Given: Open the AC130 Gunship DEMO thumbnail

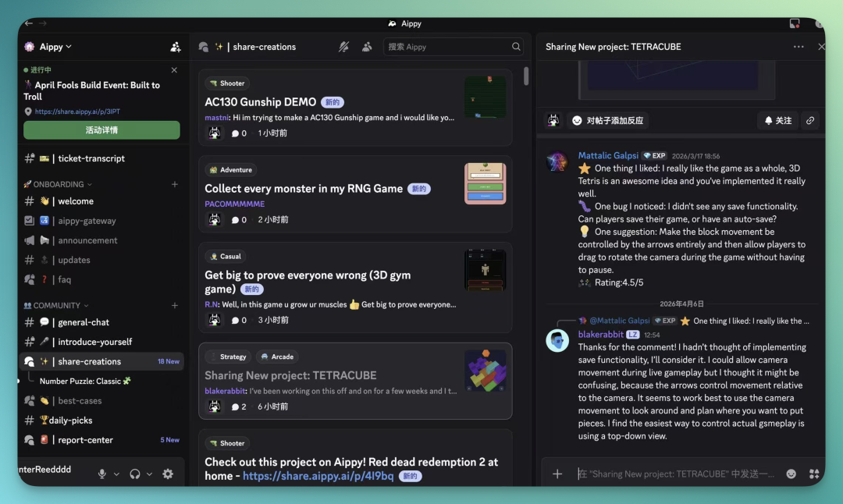Looking at the screenshot, I should click(485, 98).
